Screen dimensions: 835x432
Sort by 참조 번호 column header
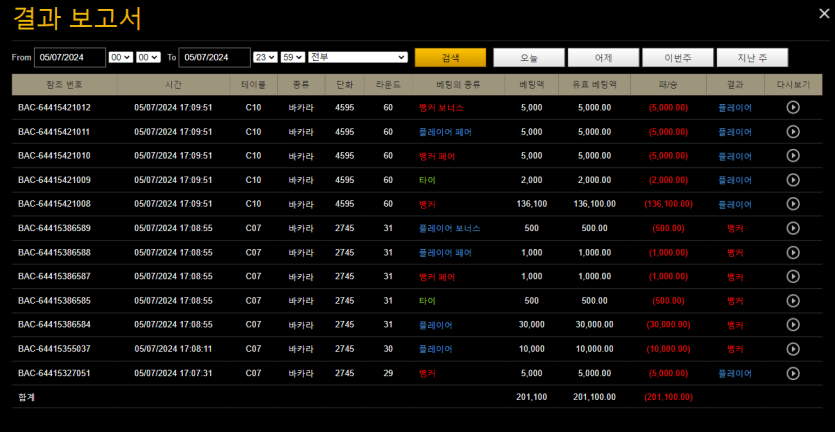click(64, 85)
